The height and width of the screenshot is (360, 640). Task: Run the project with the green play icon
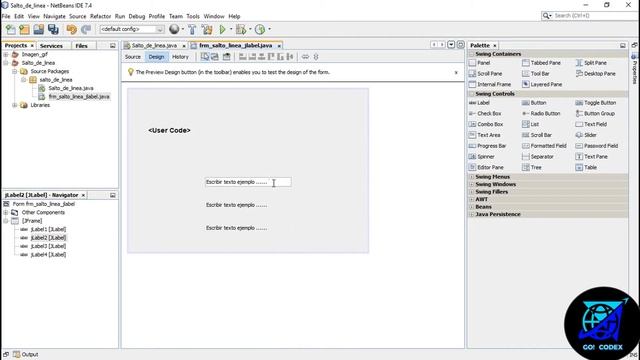[x=222, y=29]
